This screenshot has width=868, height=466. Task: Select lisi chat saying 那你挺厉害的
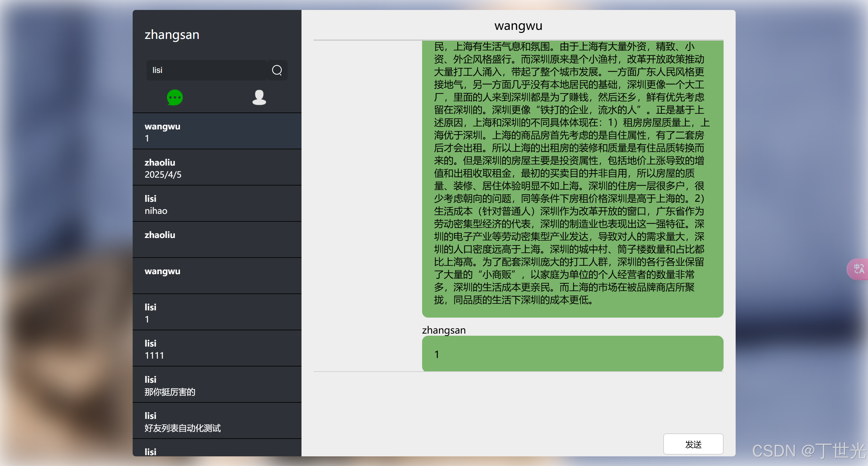pos(217,385)
